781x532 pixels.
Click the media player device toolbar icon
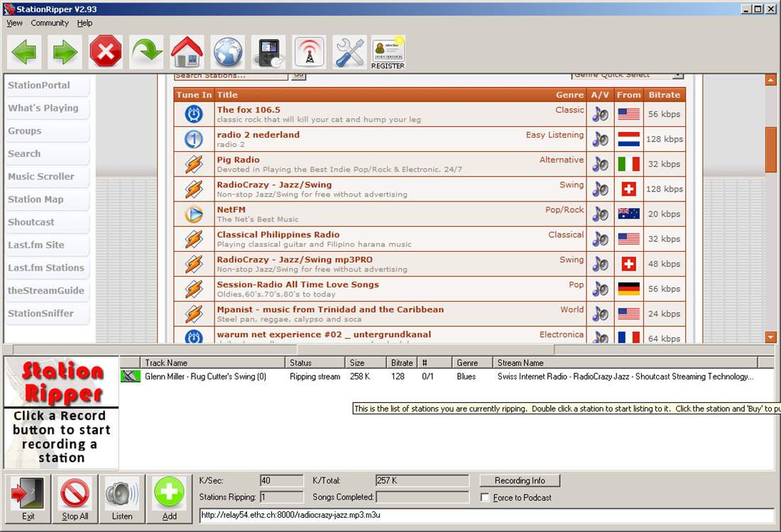pos(268,52)
